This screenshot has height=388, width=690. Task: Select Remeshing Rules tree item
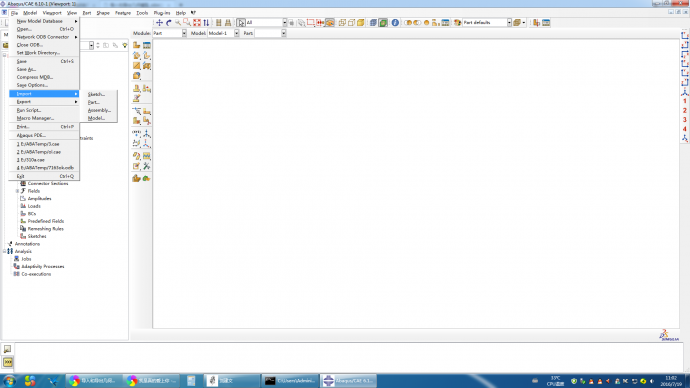(45, 229)
